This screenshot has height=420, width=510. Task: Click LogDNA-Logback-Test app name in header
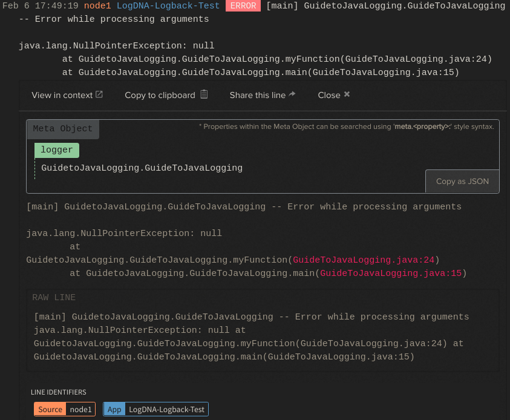(x=168, y=6)
